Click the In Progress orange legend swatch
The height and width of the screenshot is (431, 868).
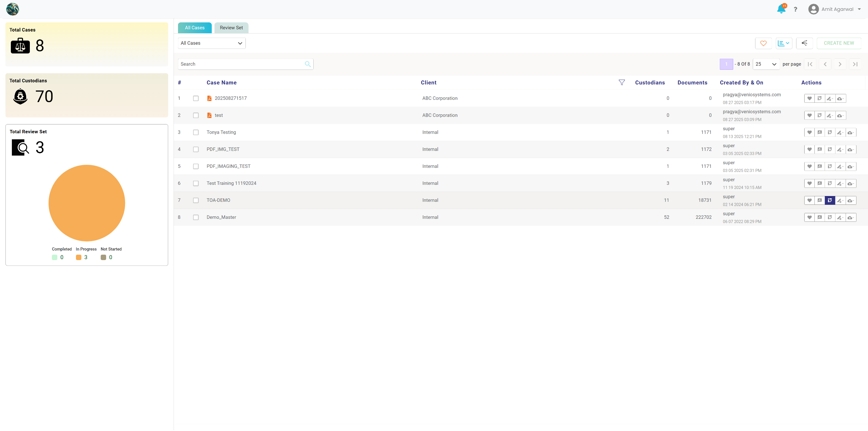[79, 257]
